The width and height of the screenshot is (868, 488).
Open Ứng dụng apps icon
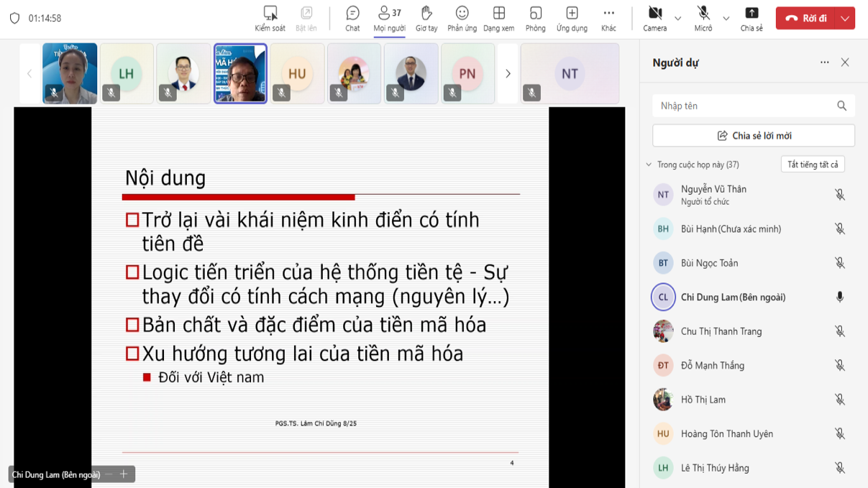[572, 18]
